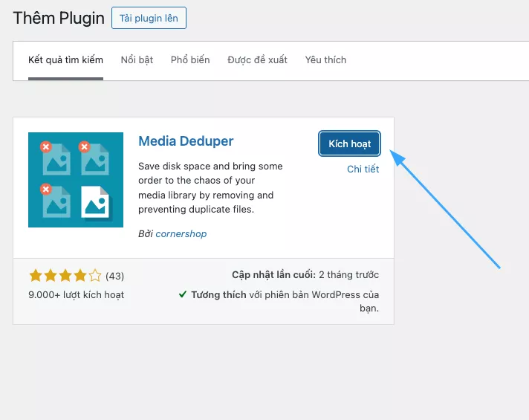Viewport: 529px width, 420px height.
Task: Switch to the Nổi bật tab
Action: [x=137, y=60]
